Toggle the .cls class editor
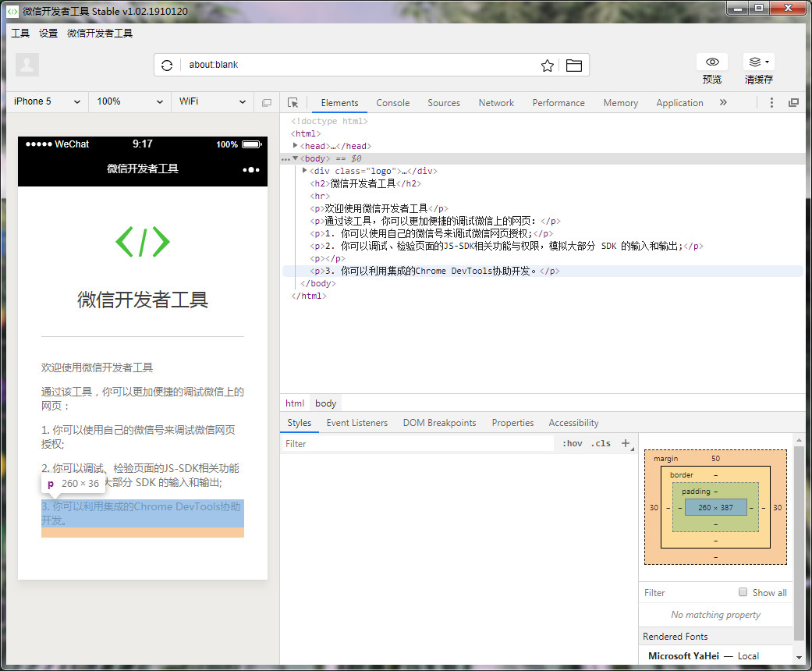 601,443
